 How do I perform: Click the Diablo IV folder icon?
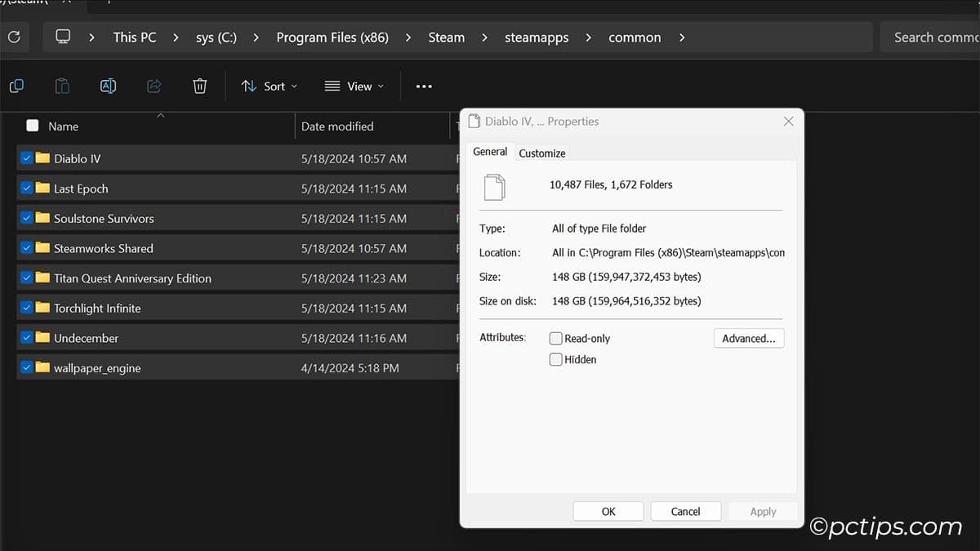42,158
